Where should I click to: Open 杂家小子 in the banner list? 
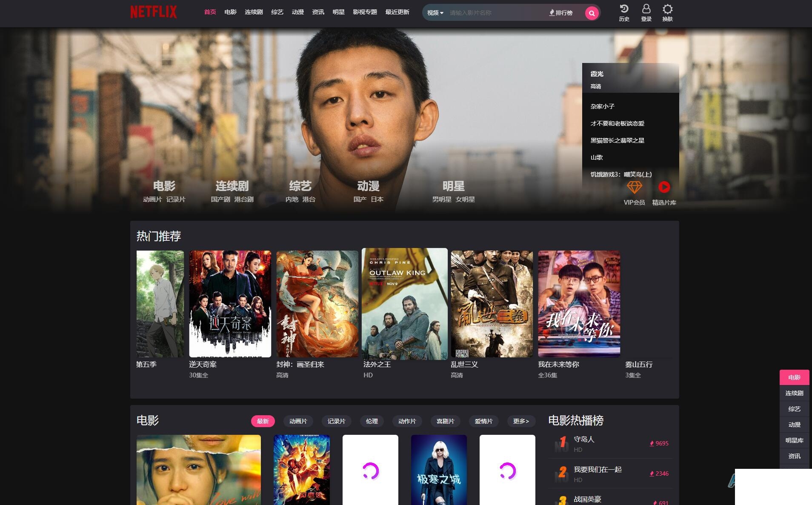(x=602, y=106)
